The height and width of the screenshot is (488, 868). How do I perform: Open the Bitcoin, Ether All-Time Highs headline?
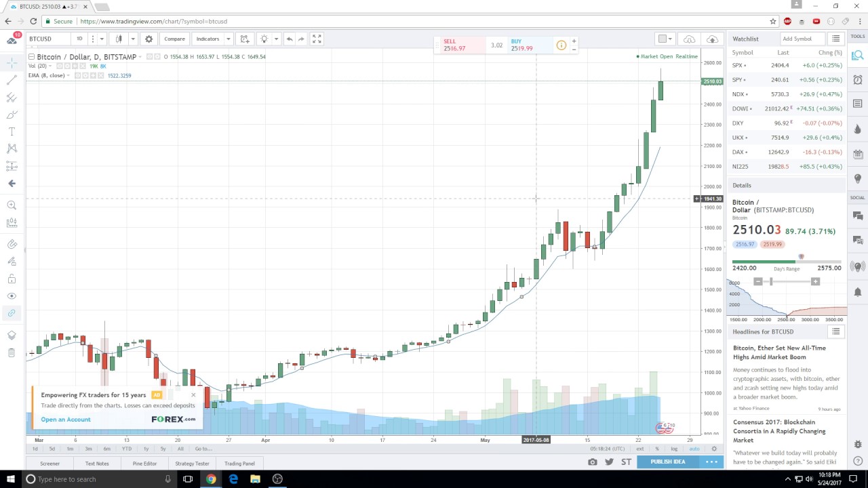click(x=779, y=352)
